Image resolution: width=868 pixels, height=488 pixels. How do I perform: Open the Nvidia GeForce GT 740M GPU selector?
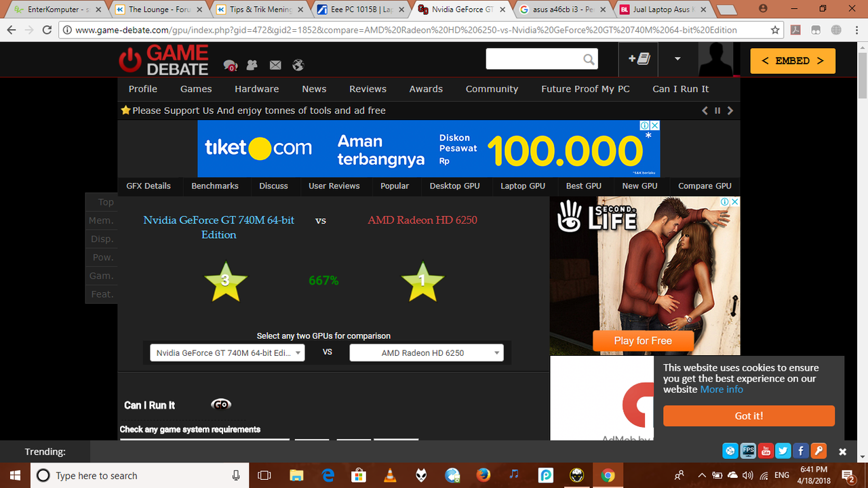pyautogui.click(x=227, y=352)
